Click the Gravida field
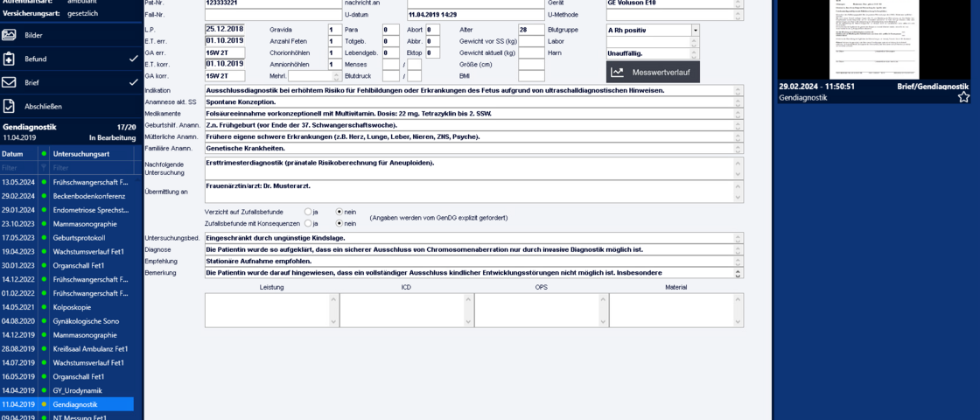The width and height of the screenshot is (980, 420). click(x=334, y=30)
